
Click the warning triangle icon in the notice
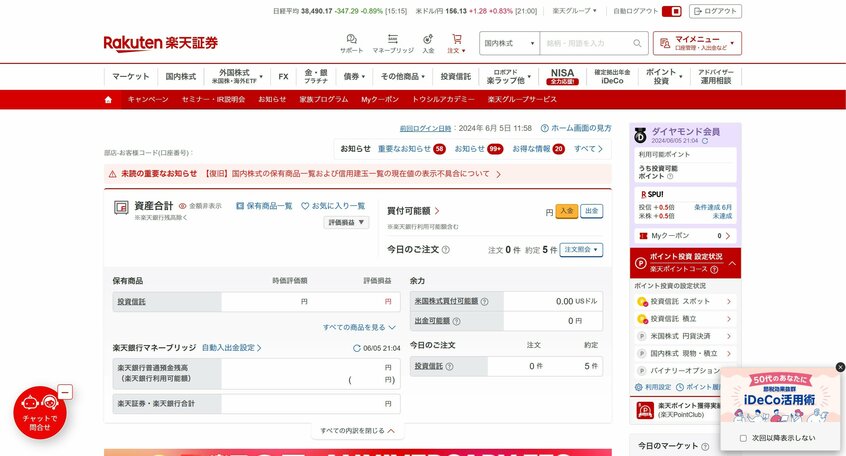point(112,174)
